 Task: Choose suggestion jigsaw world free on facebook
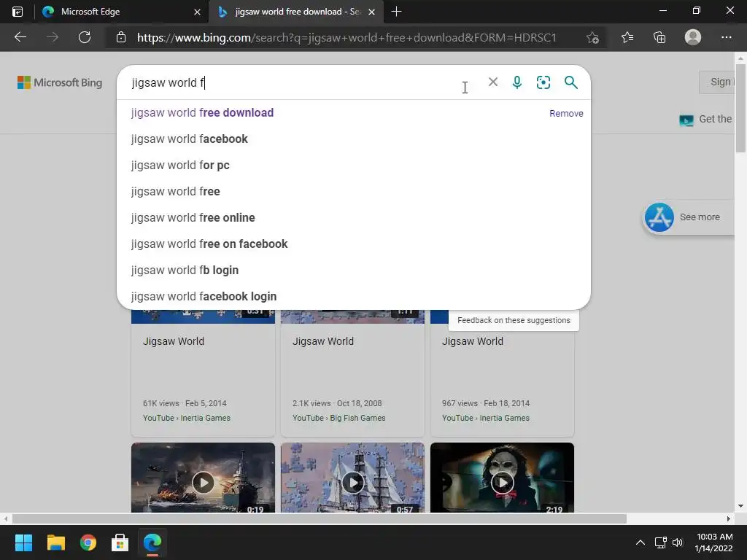pos(354,244)
